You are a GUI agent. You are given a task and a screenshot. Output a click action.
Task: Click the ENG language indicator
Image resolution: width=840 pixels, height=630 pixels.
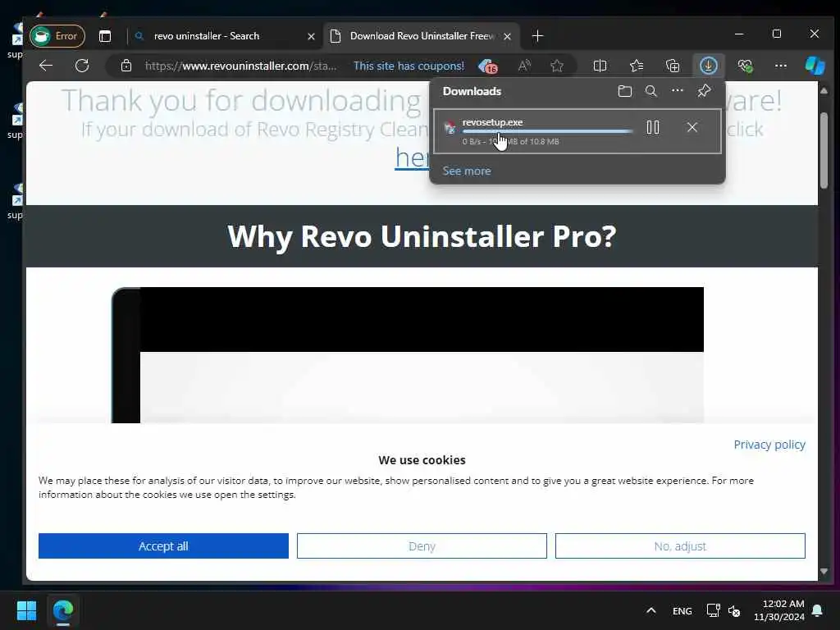click(682, 610)
